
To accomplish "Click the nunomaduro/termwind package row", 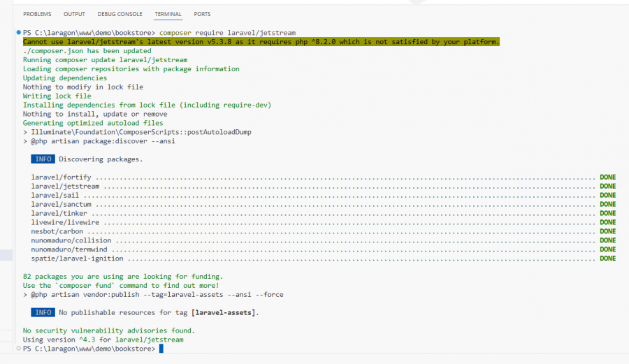I will [x=324, y=249].
